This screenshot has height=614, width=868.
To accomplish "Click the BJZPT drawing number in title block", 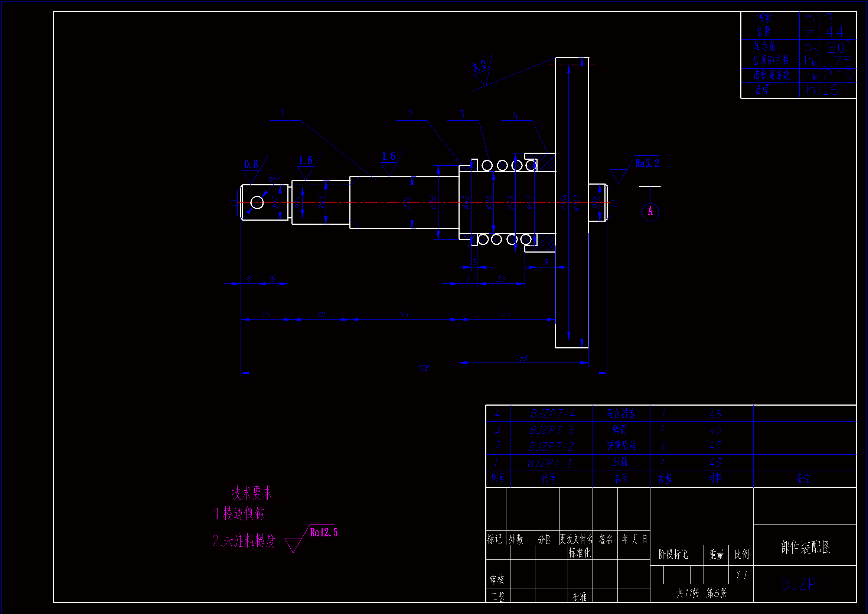I will tap(804, 584).
